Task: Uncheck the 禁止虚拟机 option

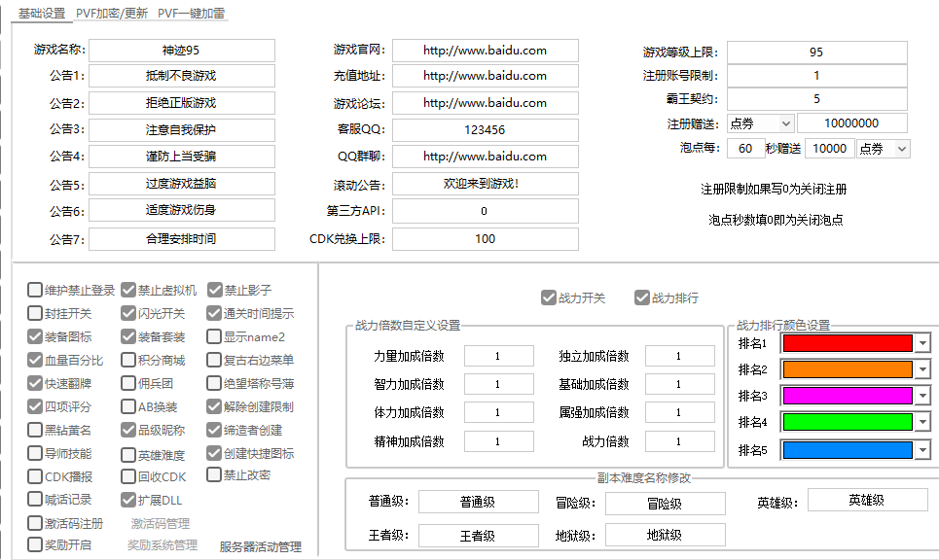Action: pos(128,290)
